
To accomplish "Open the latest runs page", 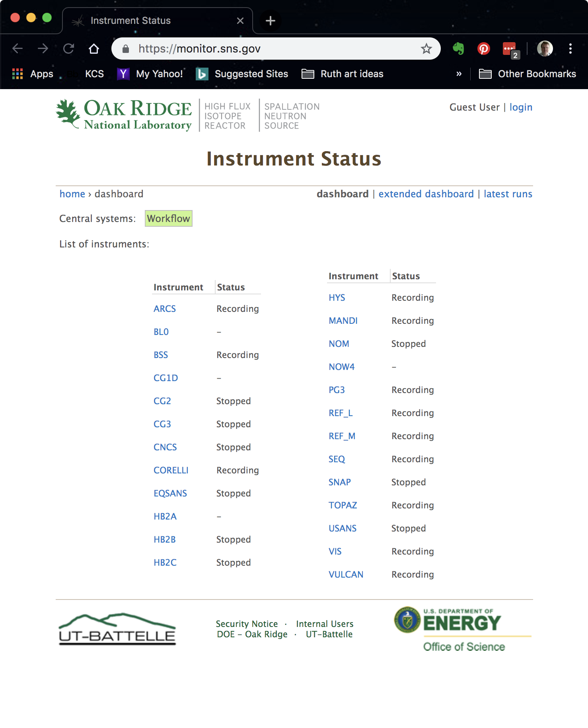I will click(508, 194).
